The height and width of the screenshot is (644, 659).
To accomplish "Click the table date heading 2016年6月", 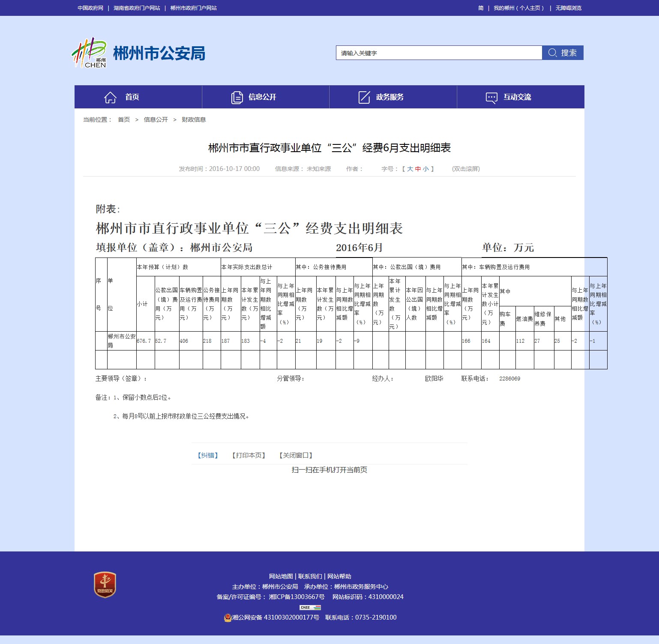I will pos(359,248).
